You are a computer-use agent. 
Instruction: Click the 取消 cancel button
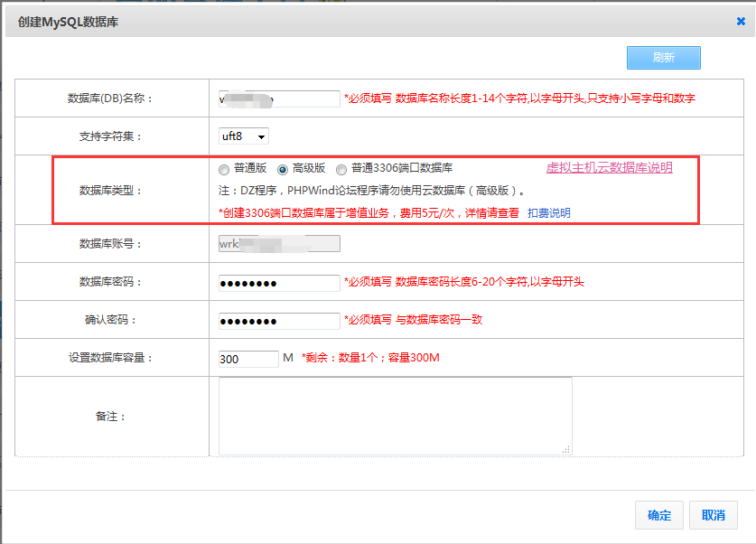point(714,515)
